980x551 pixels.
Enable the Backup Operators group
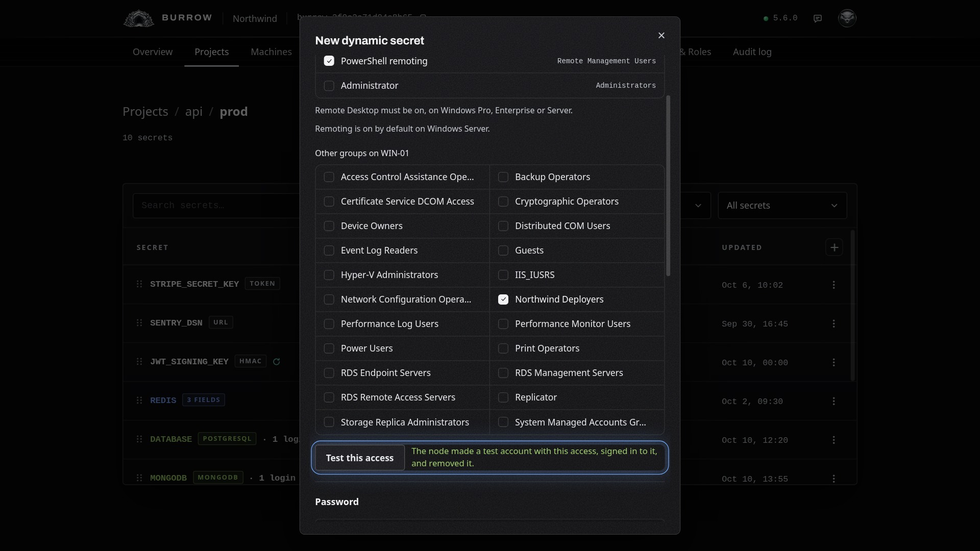click(x=503, y=177)
